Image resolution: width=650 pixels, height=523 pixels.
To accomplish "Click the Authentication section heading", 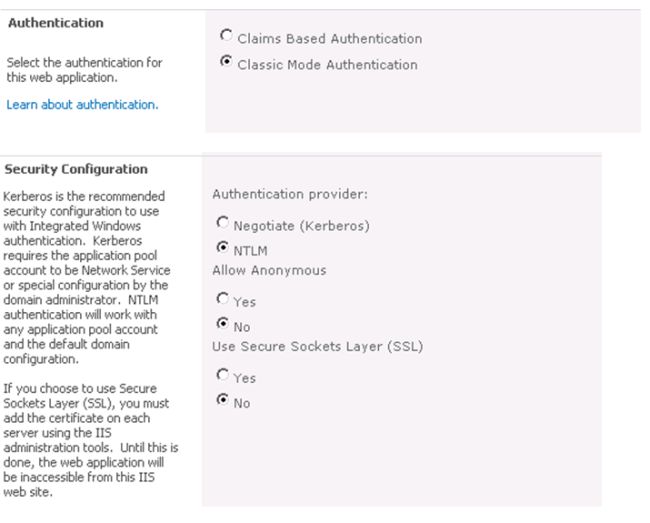I will (56, 23).
